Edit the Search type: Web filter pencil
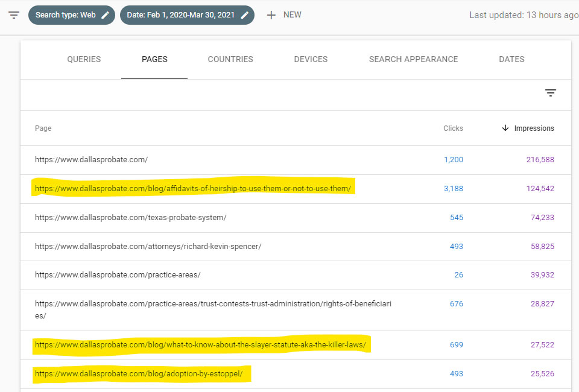Screen dimensions: 579x392 pyautogui.click(x=106, y=15)
